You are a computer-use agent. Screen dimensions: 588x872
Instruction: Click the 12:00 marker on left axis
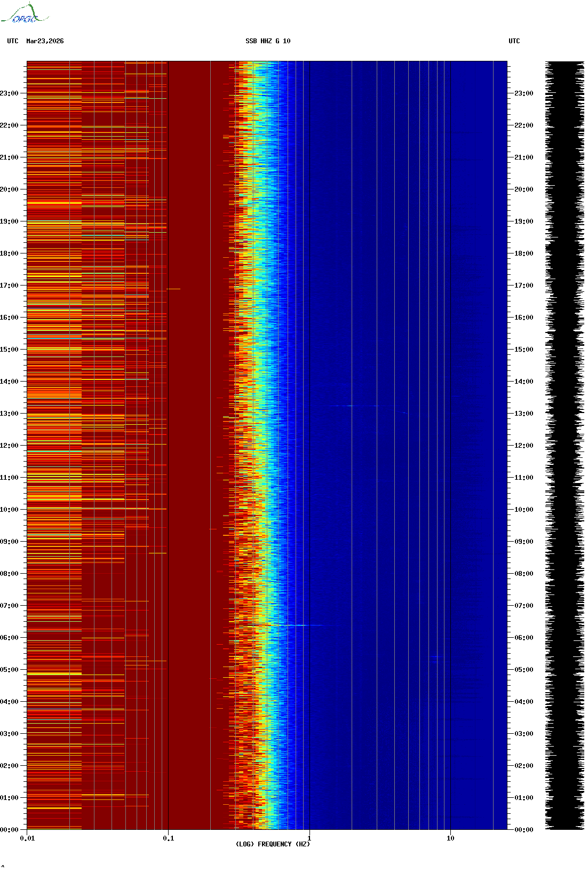[9, 446]
